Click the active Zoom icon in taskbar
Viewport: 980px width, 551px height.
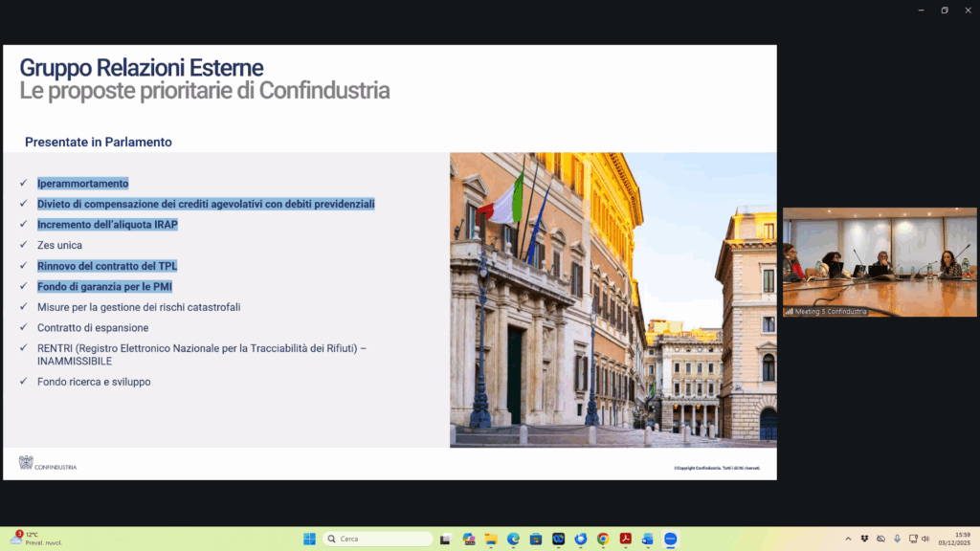coord(671,539)
